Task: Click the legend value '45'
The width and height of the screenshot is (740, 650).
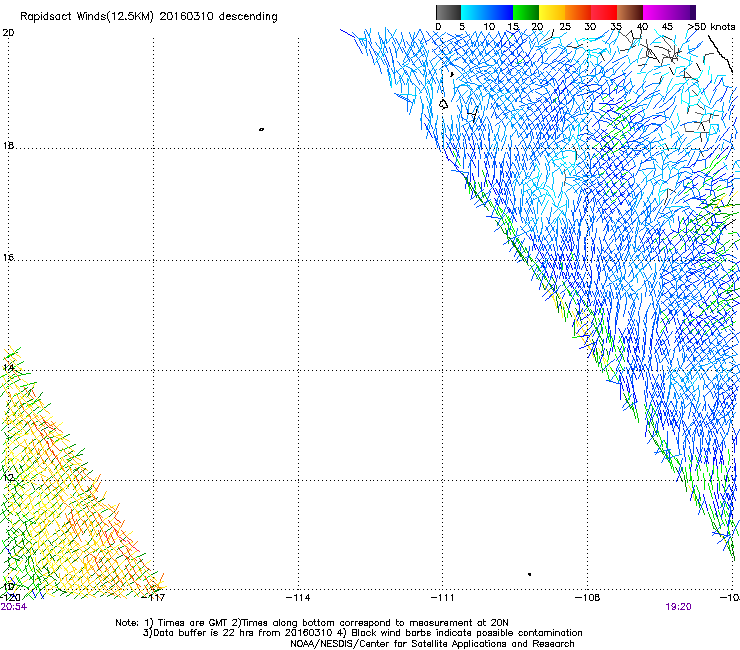Action: click(x=667, y=27)
